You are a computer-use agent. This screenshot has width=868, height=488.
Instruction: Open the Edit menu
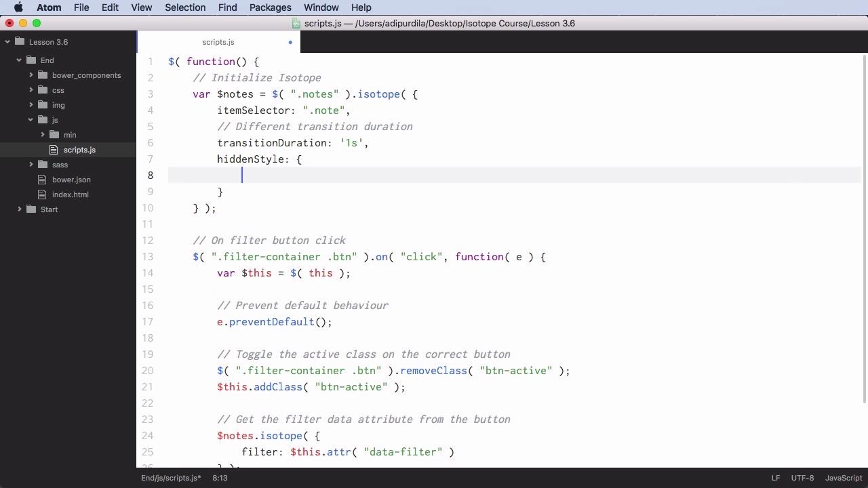click(110, 7)
